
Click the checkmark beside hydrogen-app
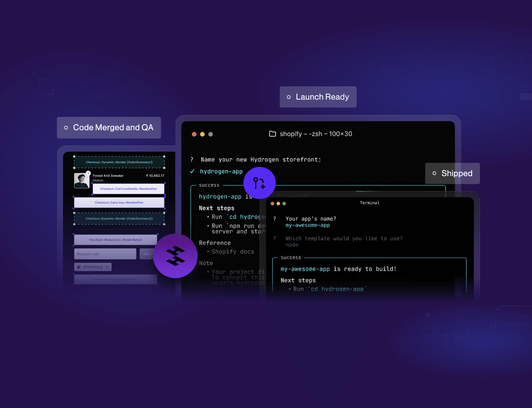[x=192, y=171]
